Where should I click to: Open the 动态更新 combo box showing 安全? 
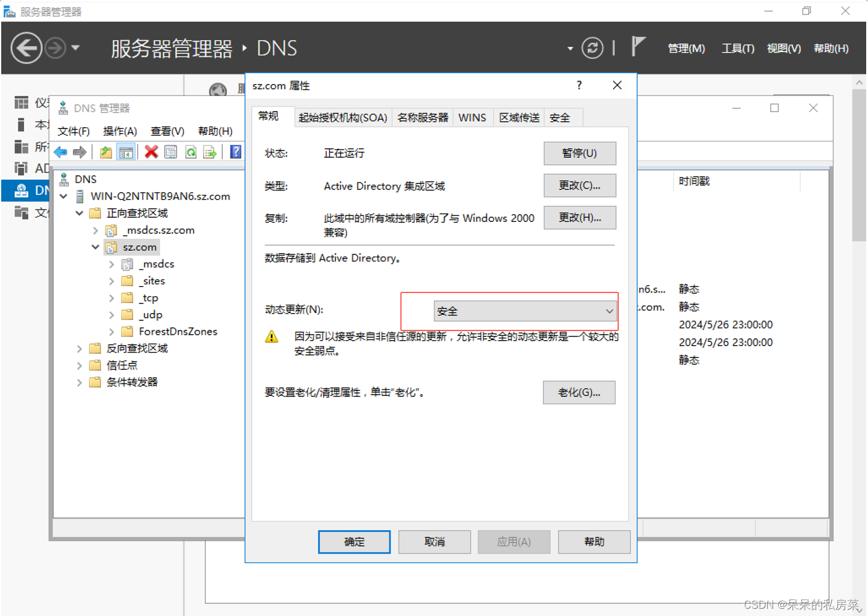point(525,311)
